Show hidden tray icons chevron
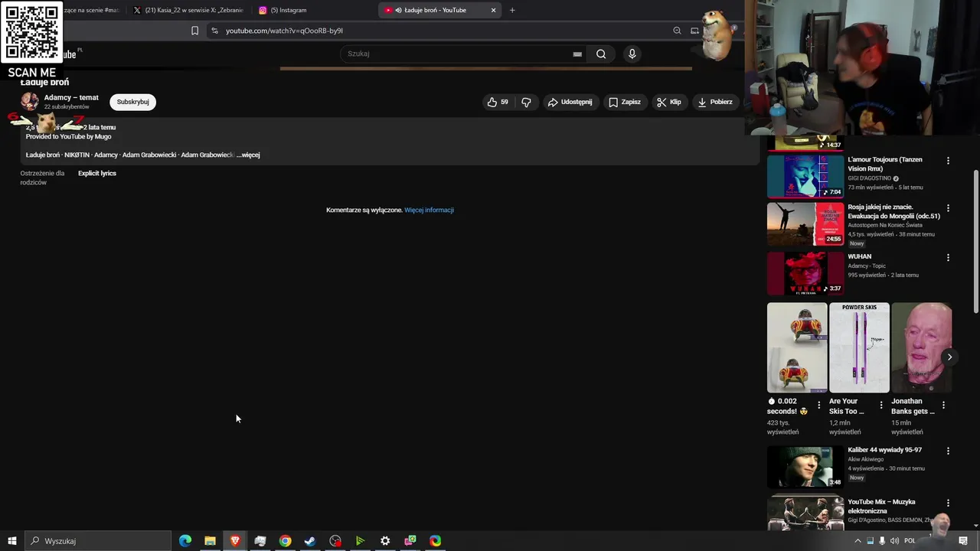Screen dimensions: 980x551 click(x=857, y=541)
